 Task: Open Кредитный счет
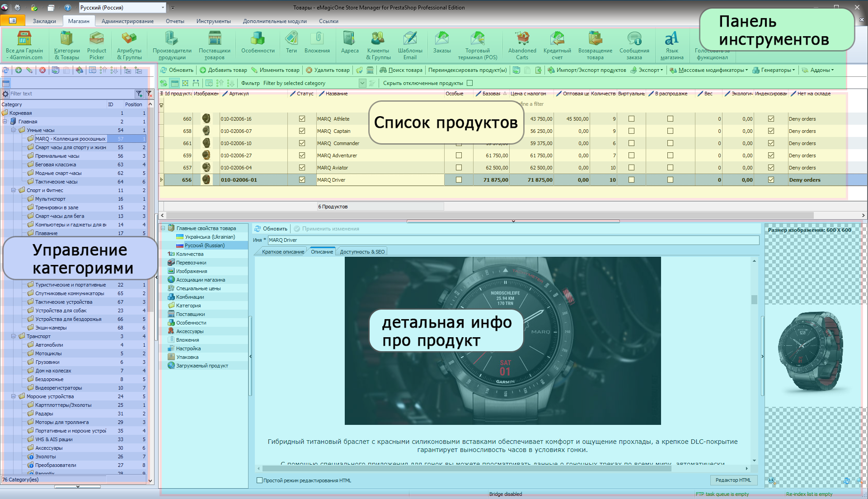[557, 45]
